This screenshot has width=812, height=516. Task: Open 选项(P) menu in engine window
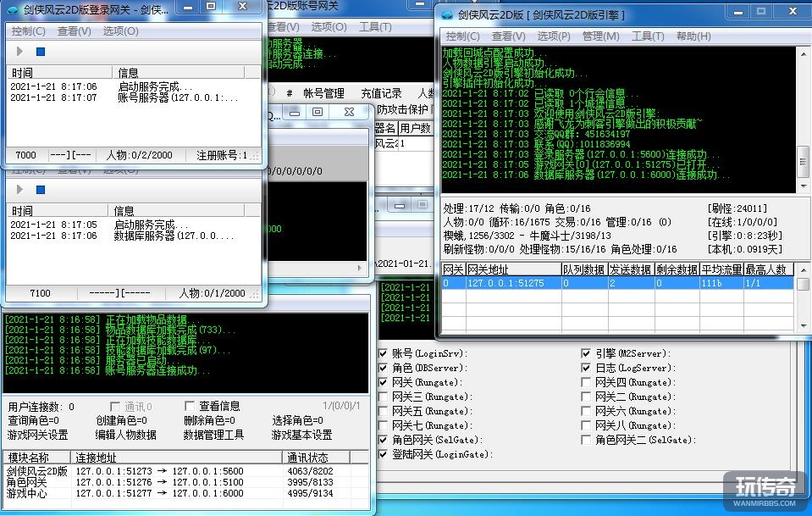[x=554, y=36]
